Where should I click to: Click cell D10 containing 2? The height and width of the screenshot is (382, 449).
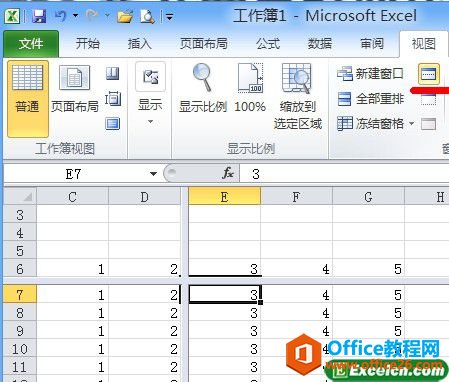click(144, 349)
